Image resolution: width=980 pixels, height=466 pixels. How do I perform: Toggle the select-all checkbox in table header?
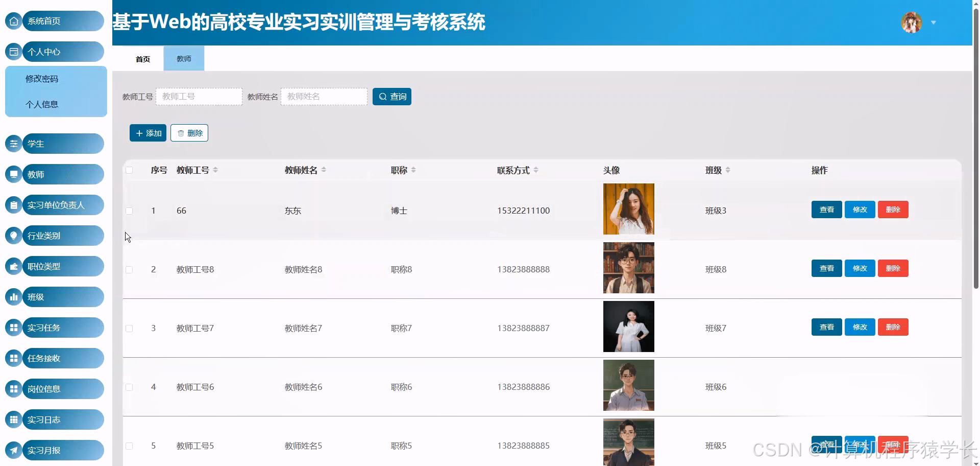pos(129,170)
